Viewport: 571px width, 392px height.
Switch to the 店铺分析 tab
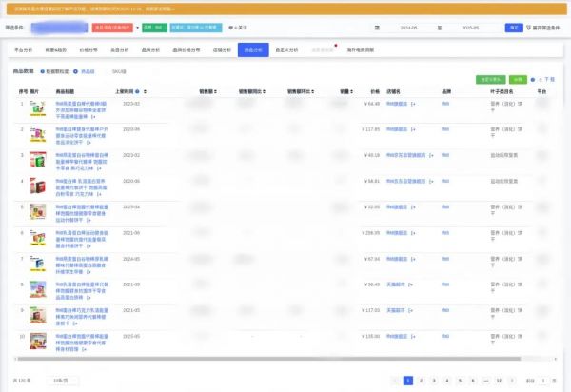point(222,48)
